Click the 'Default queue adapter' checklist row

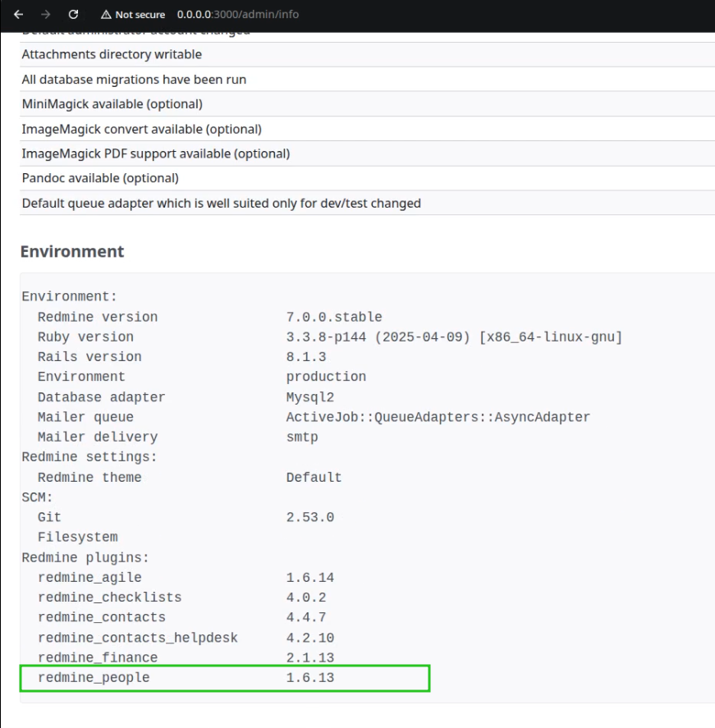(x=367, y=204)
